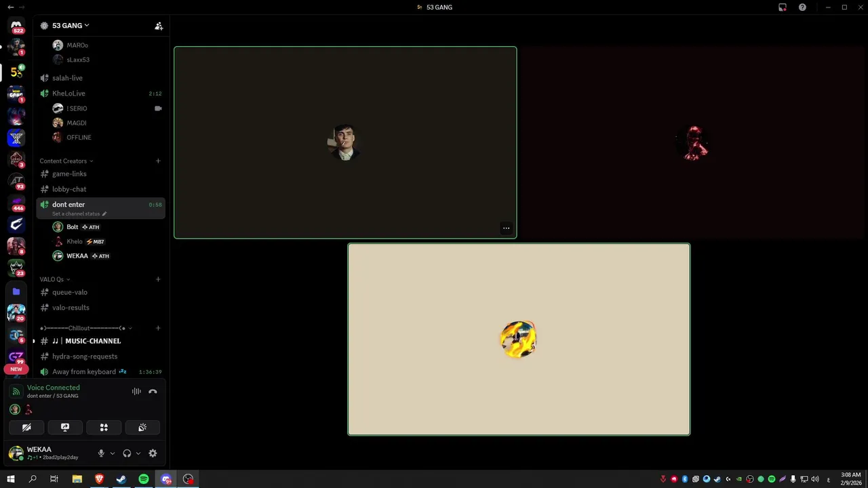
Task: Open User Settings gear icon
Action: [x=153, y=453]
